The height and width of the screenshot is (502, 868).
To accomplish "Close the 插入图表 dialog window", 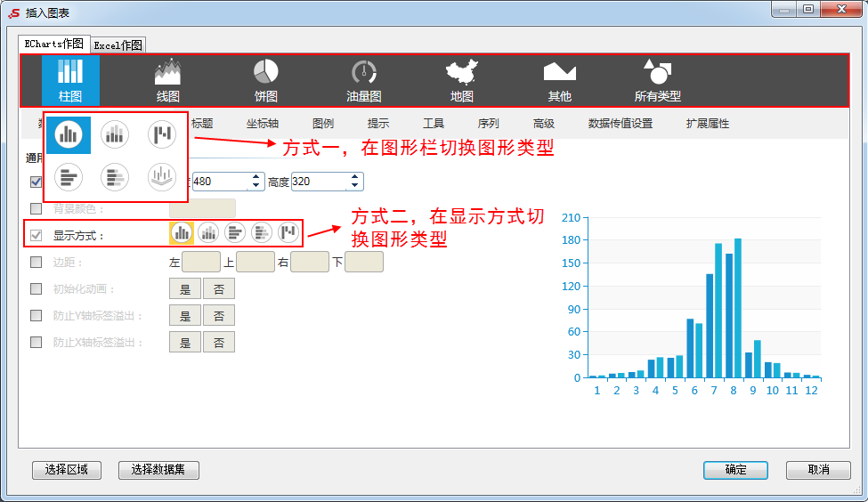I will (841, 9).
